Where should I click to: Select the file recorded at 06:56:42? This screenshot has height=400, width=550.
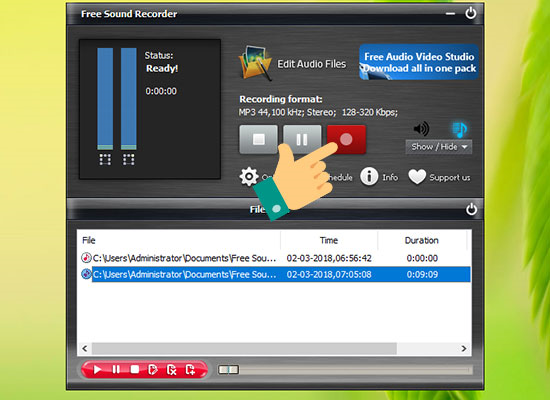[274, 258]
